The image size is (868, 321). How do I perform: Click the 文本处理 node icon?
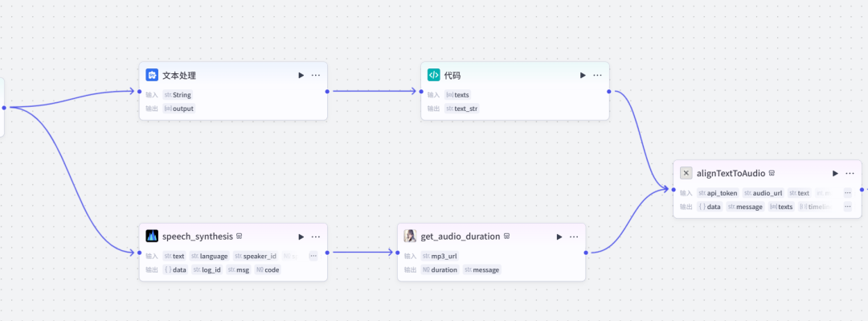click(152, 75)
